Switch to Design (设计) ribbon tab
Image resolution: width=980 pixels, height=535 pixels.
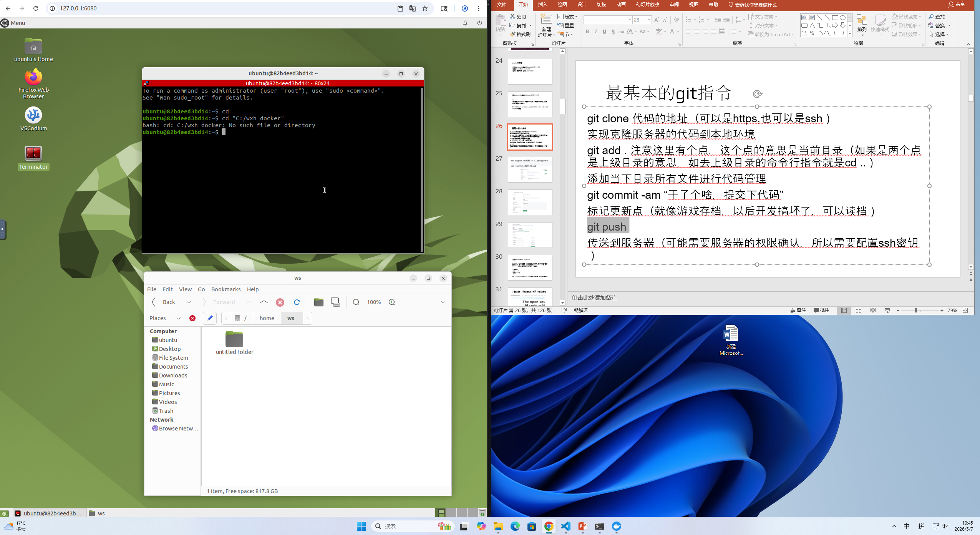[x=582, y=5]
